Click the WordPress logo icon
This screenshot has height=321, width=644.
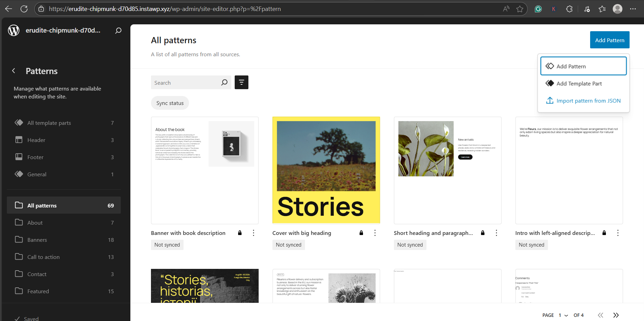(14, 30)
